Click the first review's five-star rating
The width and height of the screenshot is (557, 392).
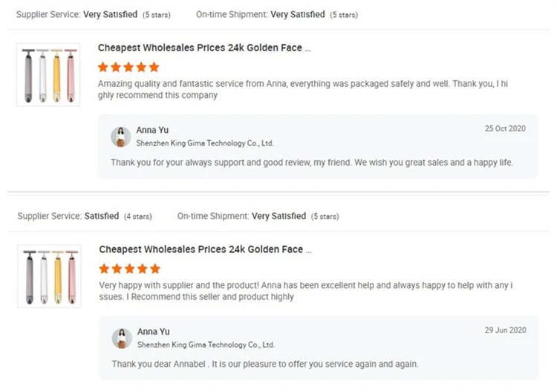point(128,67)
